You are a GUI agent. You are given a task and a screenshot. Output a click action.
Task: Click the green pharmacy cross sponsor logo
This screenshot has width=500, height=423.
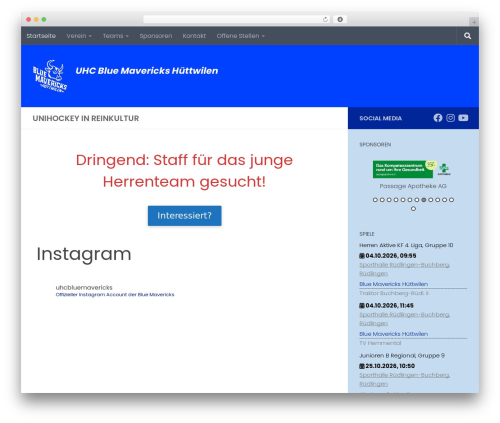pyautogui.click(x=444, y=169)
